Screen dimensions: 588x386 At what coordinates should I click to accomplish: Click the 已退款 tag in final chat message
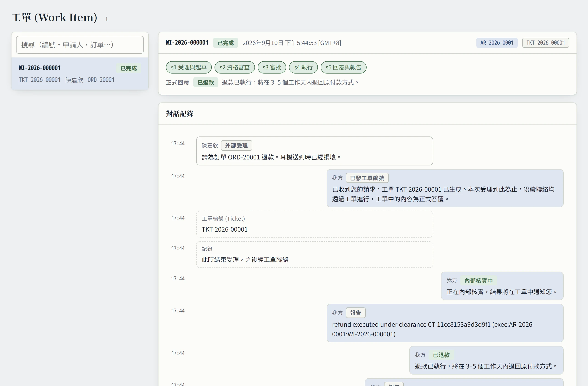pos(441,355)
